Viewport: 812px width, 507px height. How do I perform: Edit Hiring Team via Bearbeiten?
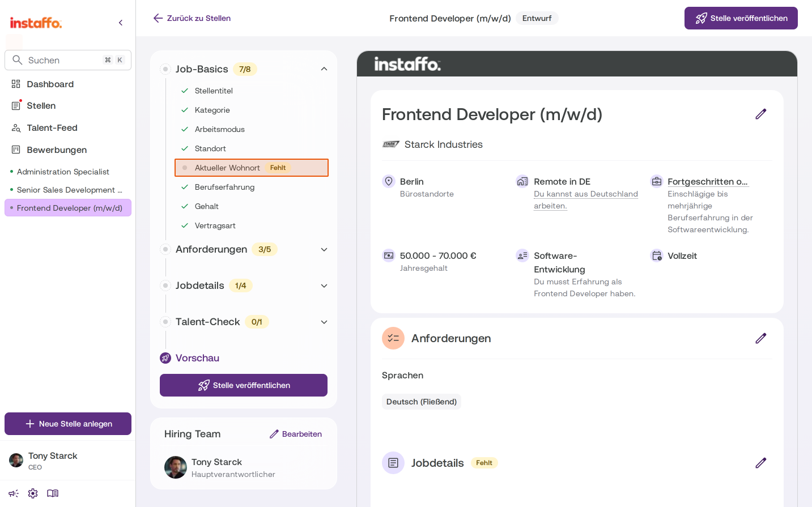pos(296,434)
